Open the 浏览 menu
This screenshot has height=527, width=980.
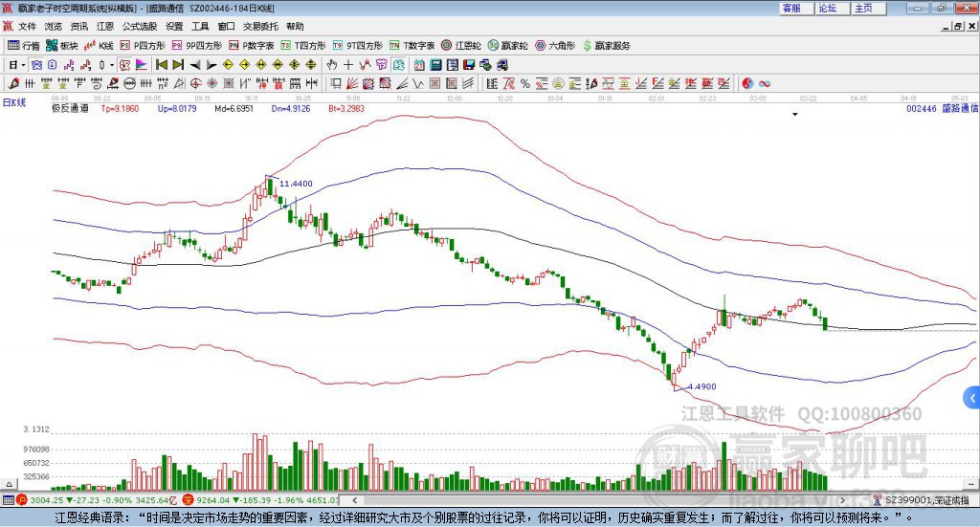pos(54,26)
